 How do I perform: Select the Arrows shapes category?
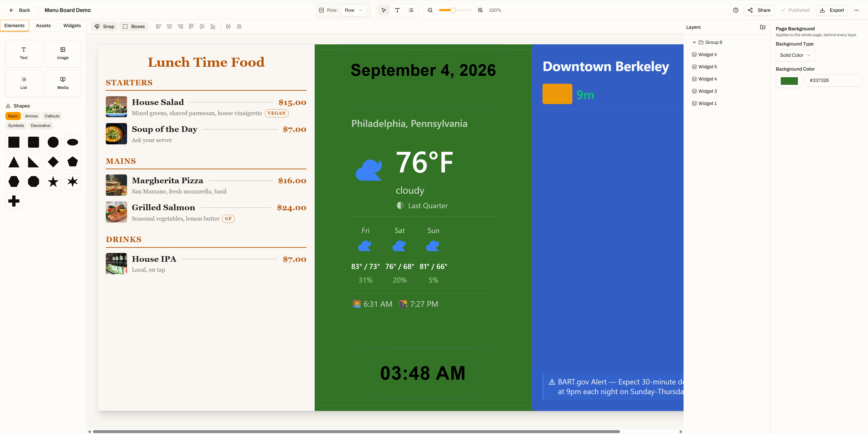pyautogui.click(x=31, y=116)
